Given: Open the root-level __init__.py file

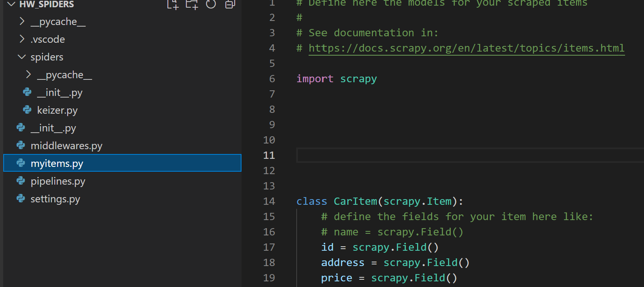Looking at the screenshot, I should pyautogui.click(x=53, y=128).
